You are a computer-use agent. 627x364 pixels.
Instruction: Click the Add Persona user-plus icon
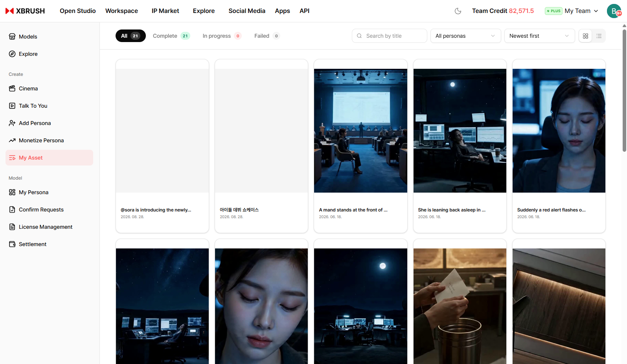click(12, 123)
